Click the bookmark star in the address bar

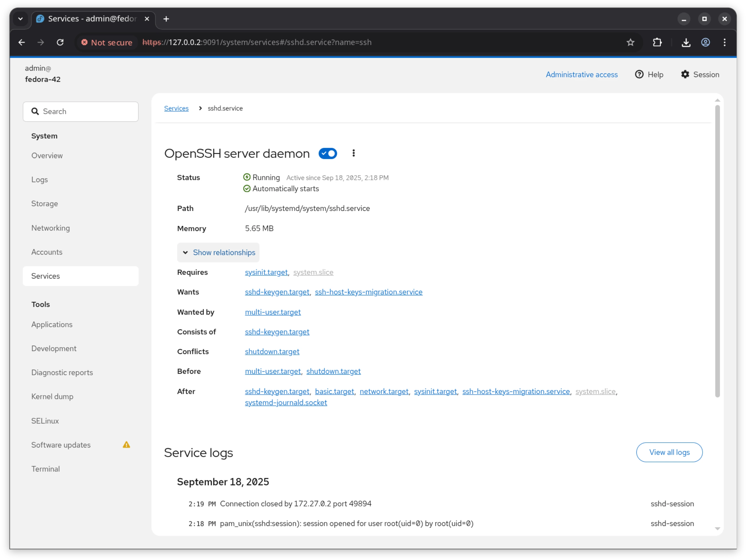tap(630, 42)
